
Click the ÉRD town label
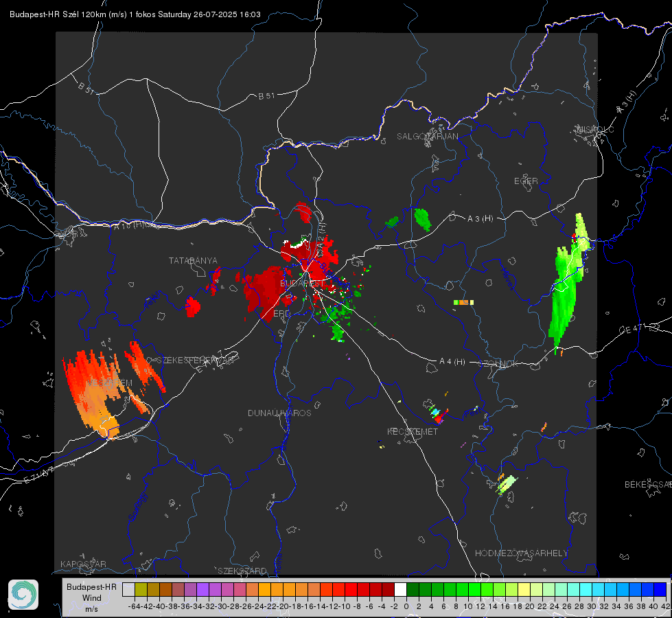click(281, 314)
